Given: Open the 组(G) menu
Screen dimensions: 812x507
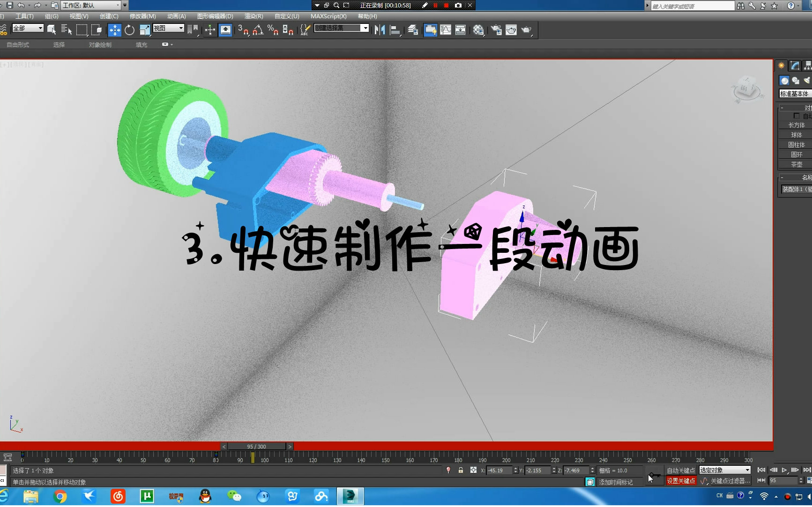Looking at the screenshot, I should tap(52, 16).
